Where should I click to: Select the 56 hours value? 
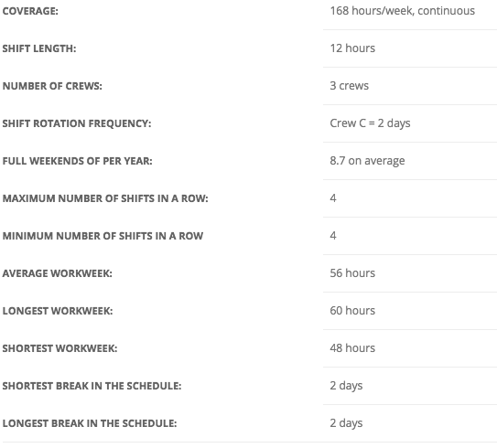tap(352, 273)
